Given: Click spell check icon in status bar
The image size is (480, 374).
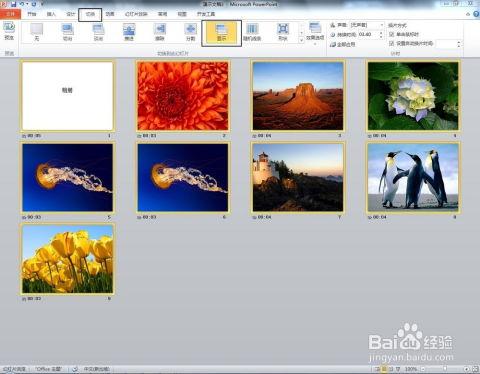Looking at the screenshot, I should pos(75,369).
